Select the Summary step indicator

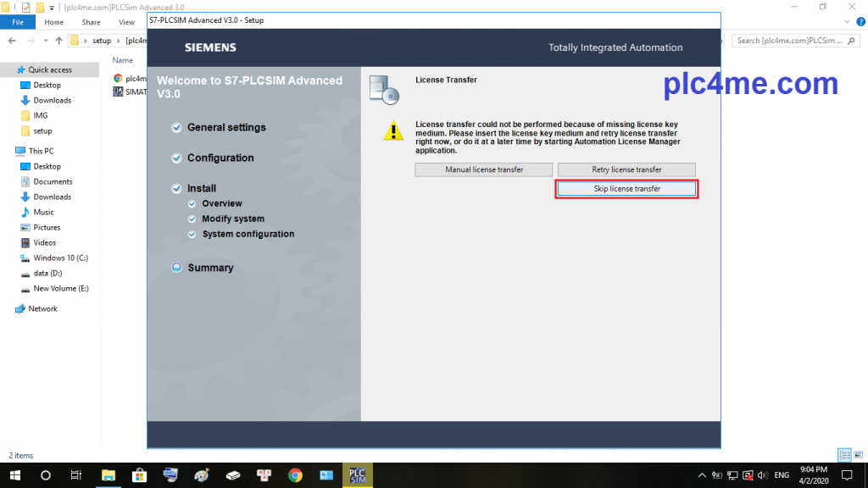[176, 268]
